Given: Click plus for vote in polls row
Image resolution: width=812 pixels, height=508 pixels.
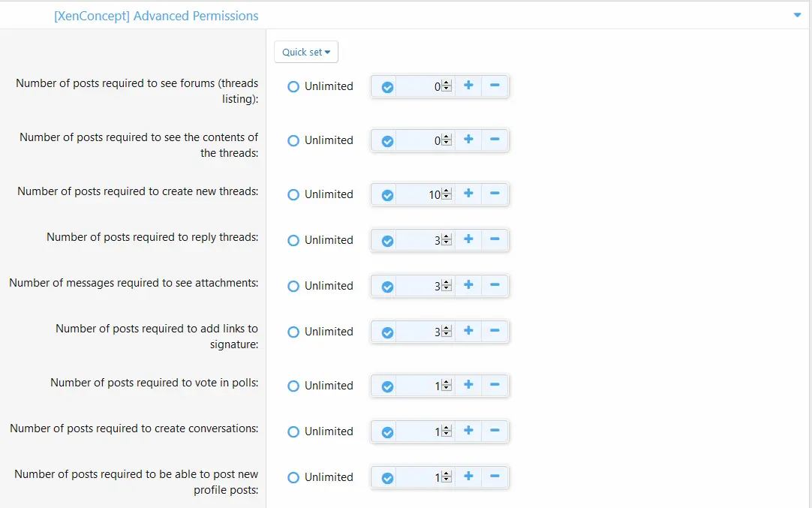Looking at the screenshot, I should [x=468, y=385].
